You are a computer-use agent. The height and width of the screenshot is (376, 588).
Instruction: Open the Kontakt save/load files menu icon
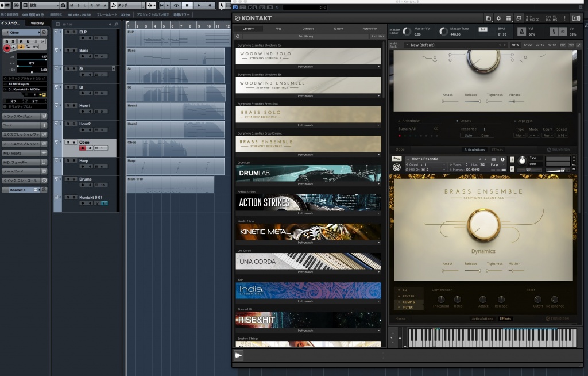coord(488,18)
